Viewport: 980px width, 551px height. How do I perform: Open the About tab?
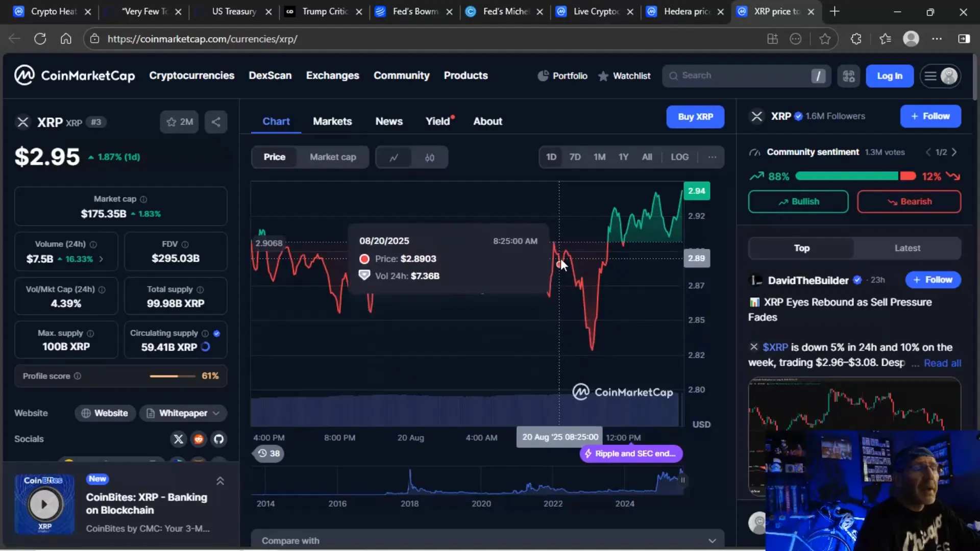tap(487, 121)
